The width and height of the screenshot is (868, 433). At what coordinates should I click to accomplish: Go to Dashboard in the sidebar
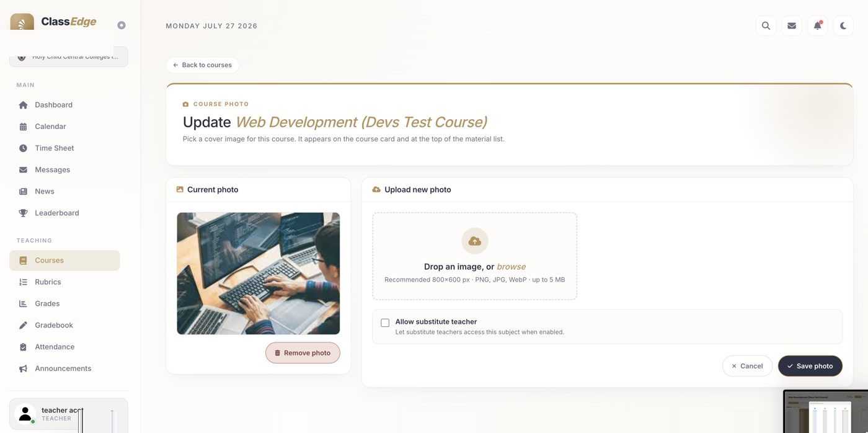point(64,105)
